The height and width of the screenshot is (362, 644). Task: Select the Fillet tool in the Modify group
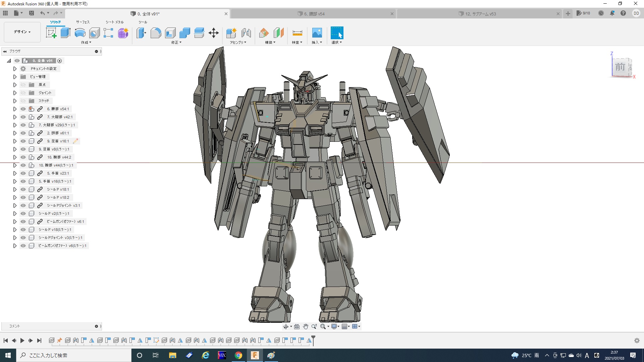point(156,33)
